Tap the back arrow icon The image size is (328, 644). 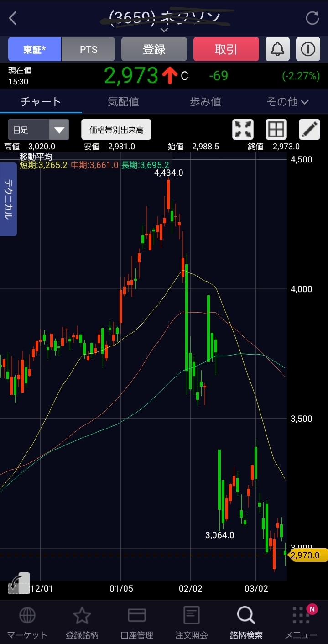(13, 18)
